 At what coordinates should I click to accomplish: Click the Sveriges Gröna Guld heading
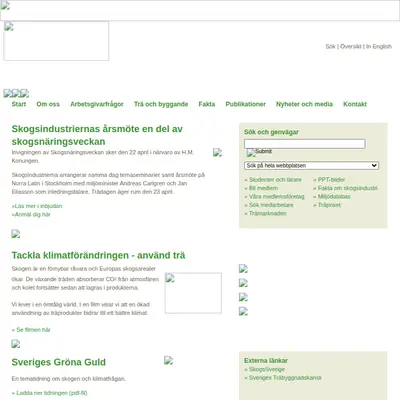59,362
